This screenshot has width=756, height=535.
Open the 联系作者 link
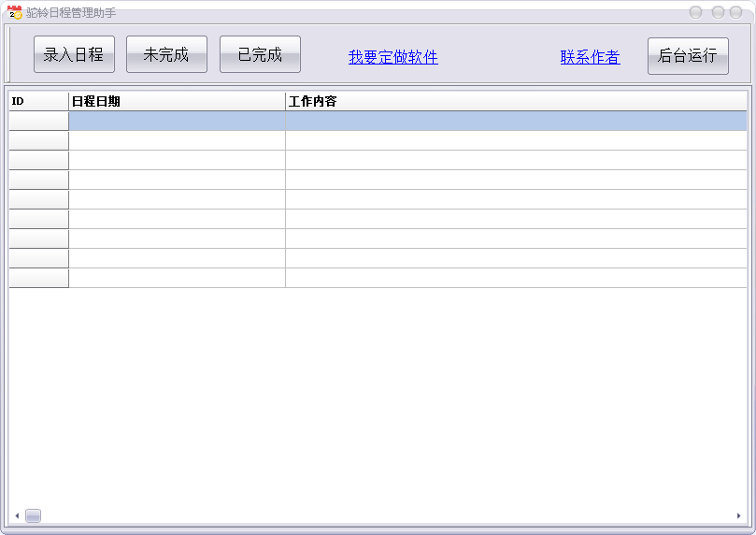[590, 57]
